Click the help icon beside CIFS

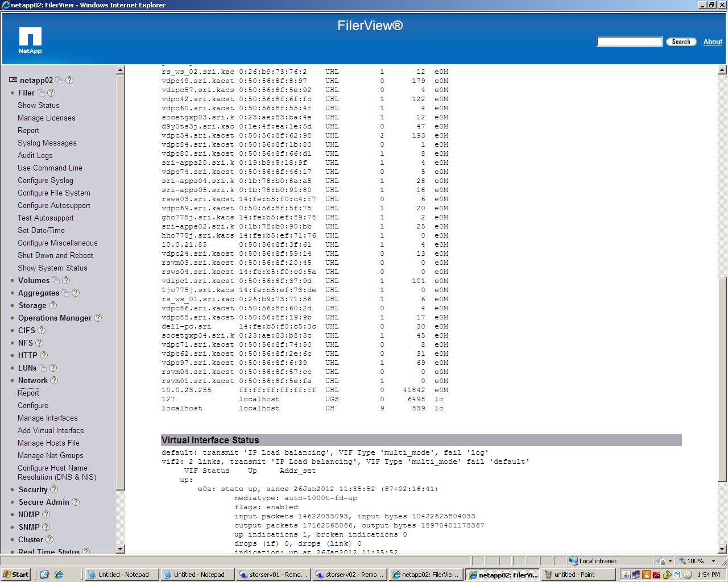pos(42,330)
